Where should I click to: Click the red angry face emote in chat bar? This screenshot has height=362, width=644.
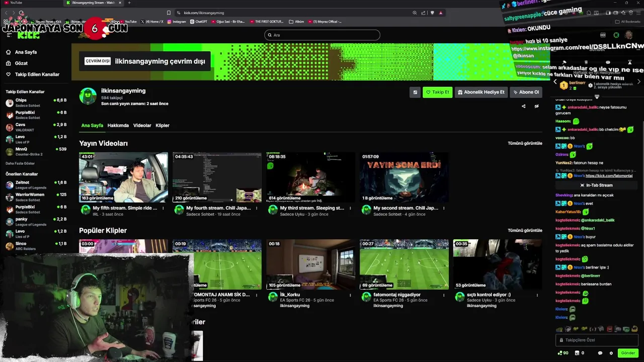[609, 329]
